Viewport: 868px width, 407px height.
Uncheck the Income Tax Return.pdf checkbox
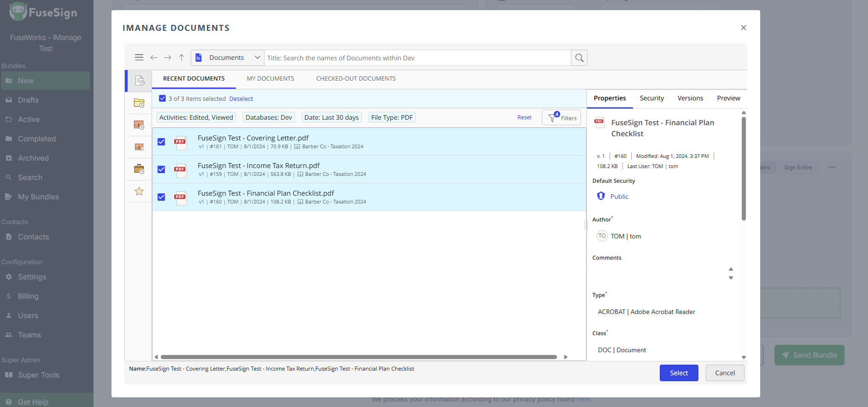tap(161, 169)
